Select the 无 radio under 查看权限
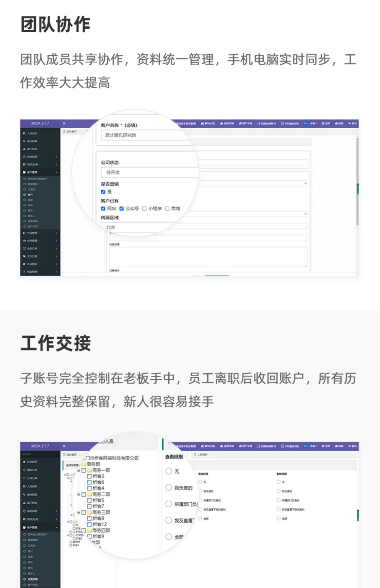This screenshot has height=588, width=380. pos(169,471)
